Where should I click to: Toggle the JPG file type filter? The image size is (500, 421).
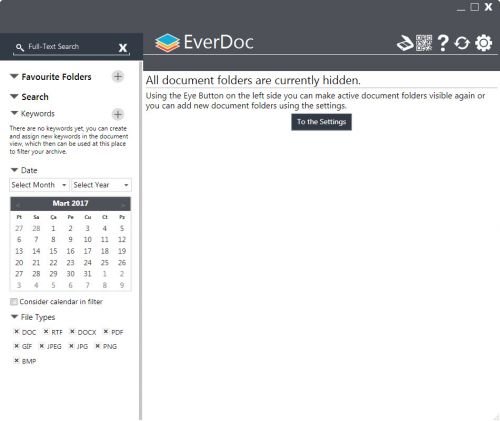pyautogui.click(x=71, y=346)
